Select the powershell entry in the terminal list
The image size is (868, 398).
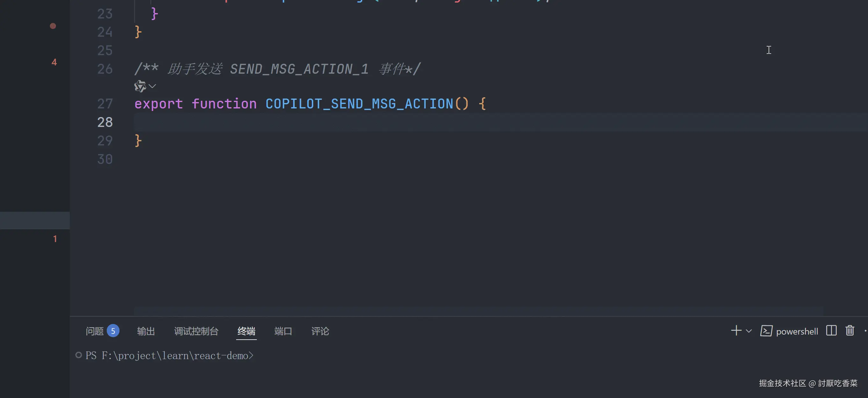coord(797,331)
